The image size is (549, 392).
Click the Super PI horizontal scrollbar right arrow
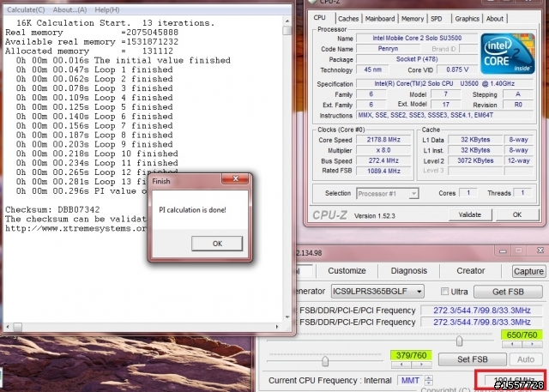coord(277,327)
